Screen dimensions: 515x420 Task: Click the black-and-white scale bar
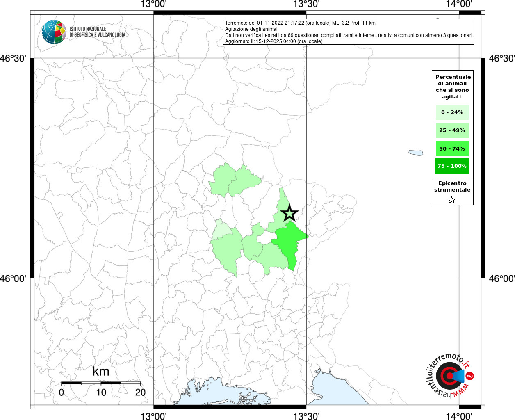101,383
